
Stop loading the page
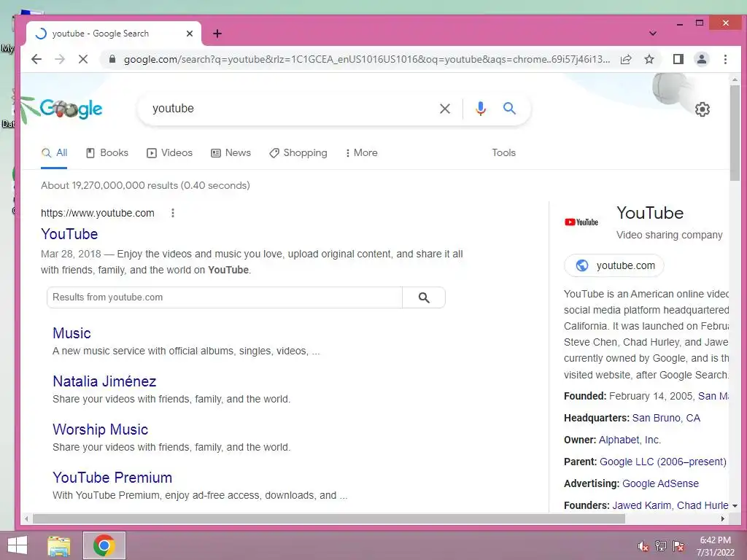[x=83, y=59]
